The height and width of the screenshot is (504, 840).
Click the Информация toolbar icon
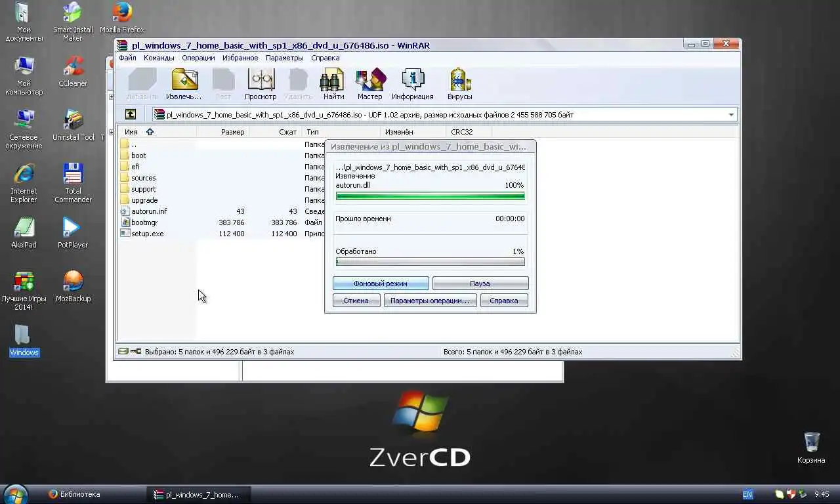pyautogui.click(x=413, y=79)
